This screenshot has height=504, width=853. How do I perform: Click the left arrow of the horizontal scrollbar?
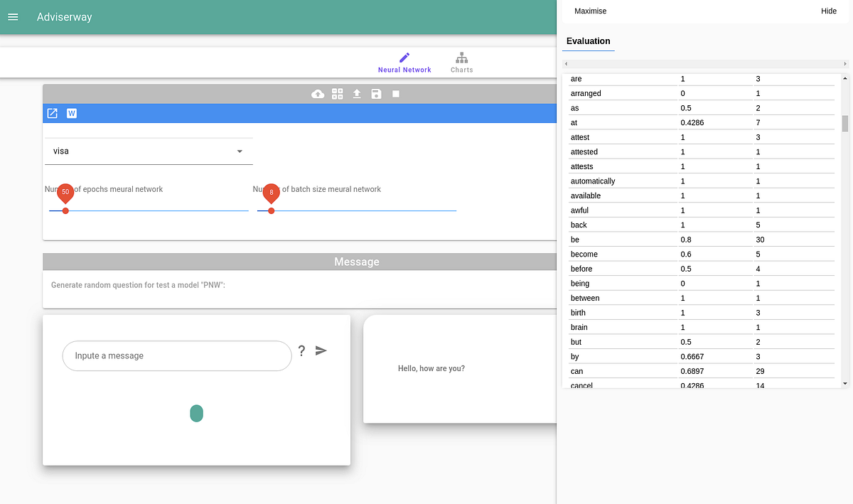(566, 63)
